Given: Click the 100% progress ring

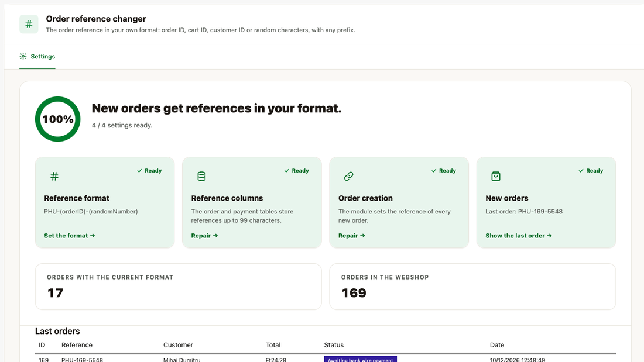Looking at the screenshot, I should point(57,119).
